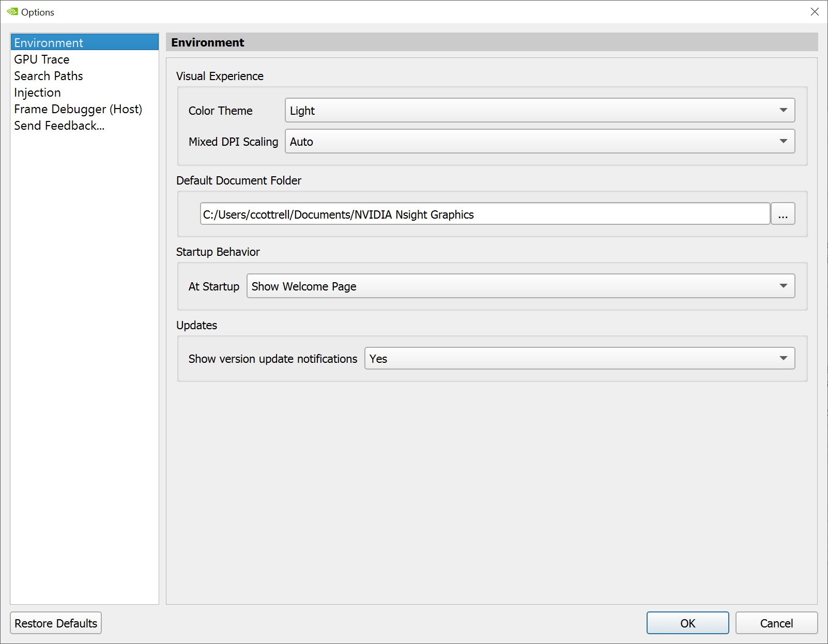
Task: Click the browse button for Default Document Folder
Action: pos(783,213)
